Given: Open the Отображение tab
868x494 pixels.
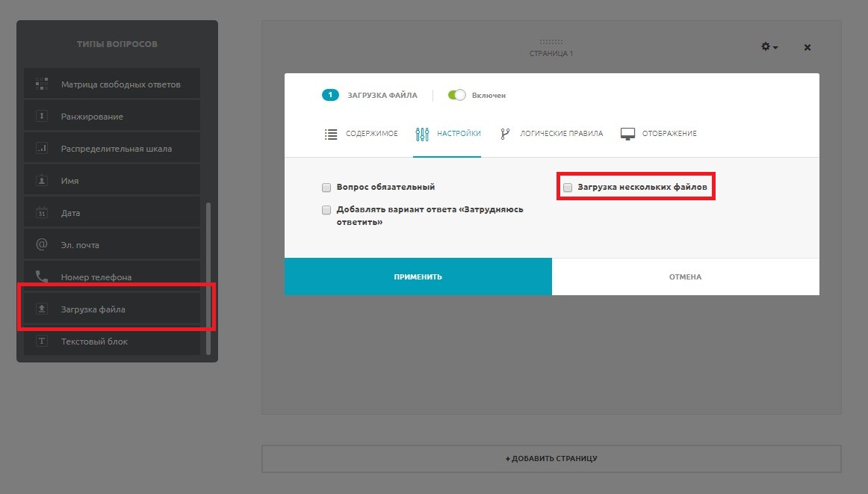Looking at the screenshot, I should coord(659,134).
